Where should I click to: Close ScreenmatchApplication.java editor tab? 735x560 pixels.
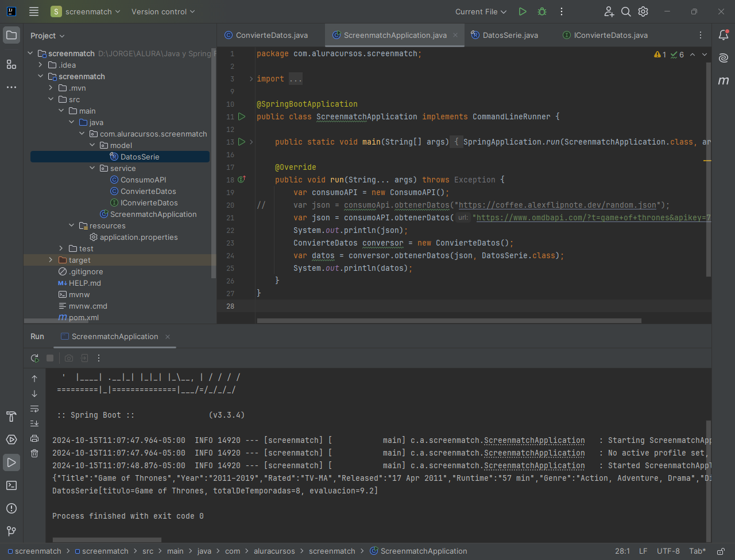coord(455,35)
